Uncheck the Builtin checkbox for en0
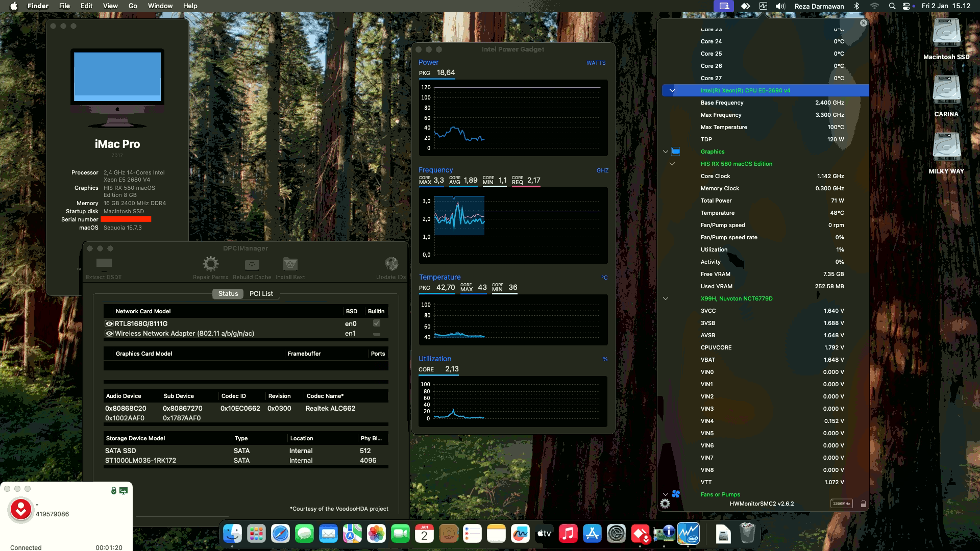The height and width of the screenshot is (551, 980). pyautogui.click(x=376, y=323)
